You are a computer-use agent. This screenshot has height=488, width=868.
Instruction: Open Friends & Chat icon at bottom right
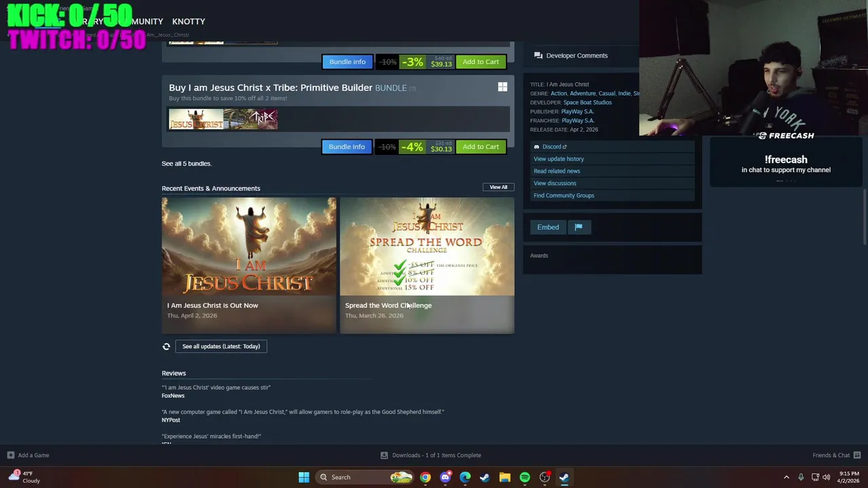point(857,455)
